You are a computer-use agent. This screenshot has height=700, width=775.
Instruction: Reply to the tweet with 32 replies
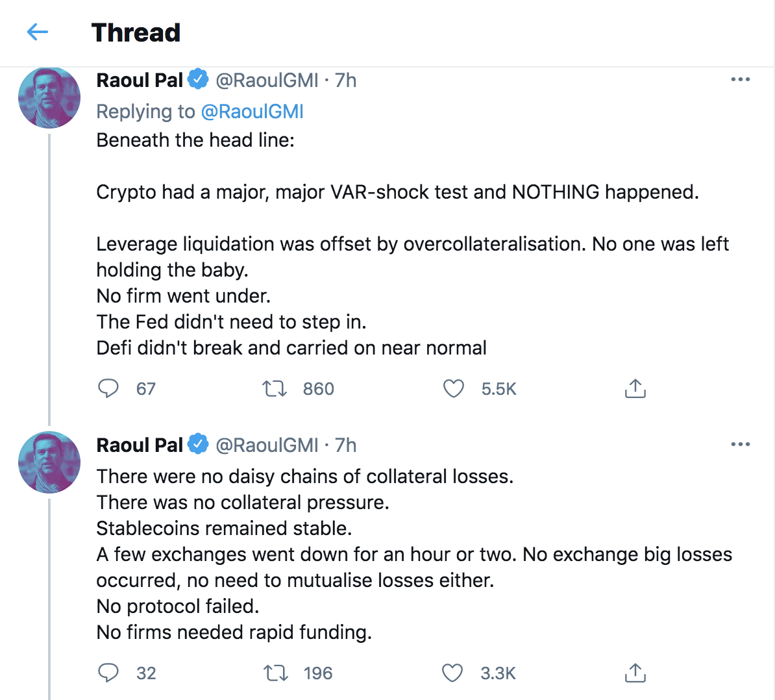click(108, 673)
